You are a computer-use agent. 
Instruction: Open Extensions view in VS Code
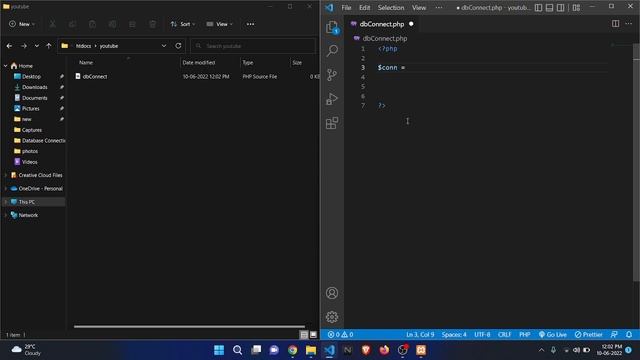pos(332,123)
